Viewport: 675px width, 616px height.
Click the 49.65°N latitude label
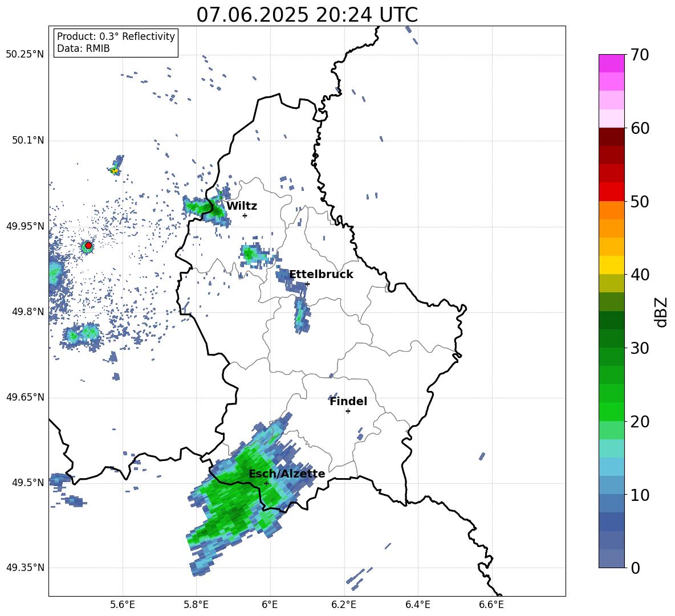tap(25, 397)
